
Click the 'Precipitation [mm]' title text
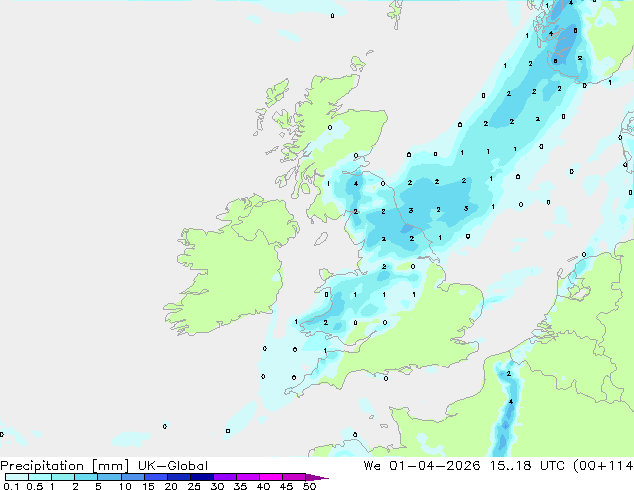tap(65, 466)
